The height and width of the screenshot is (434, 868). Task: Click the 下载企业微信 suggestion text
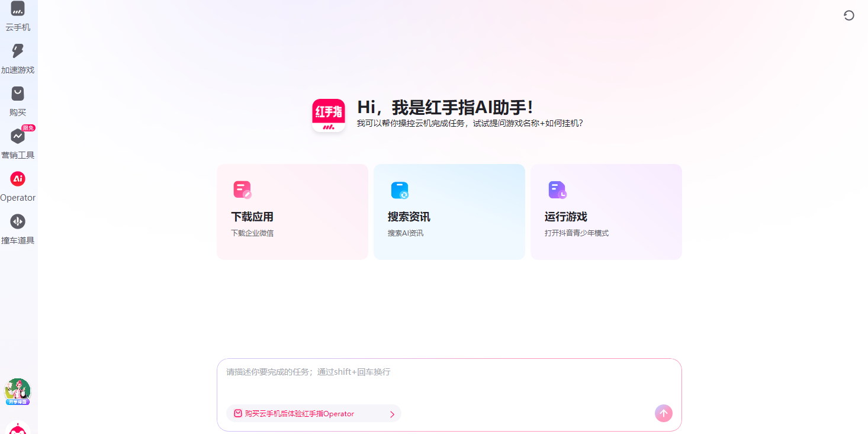[x=252, y=233]
